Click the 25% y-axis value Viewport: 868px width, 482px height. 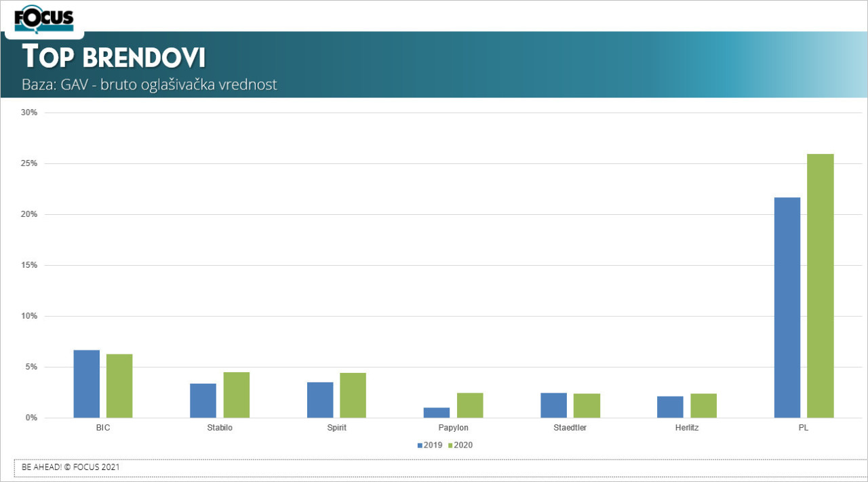click(29, 163)
